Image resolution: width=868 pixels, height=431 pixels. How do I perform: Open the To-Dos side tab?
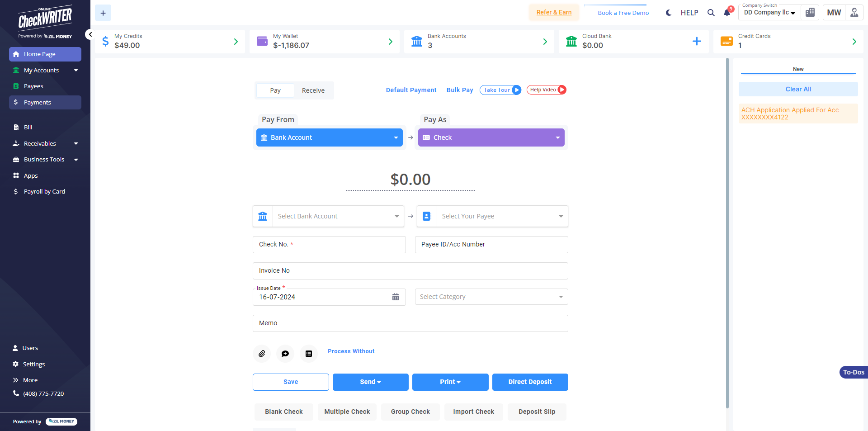tap(854, 372)
